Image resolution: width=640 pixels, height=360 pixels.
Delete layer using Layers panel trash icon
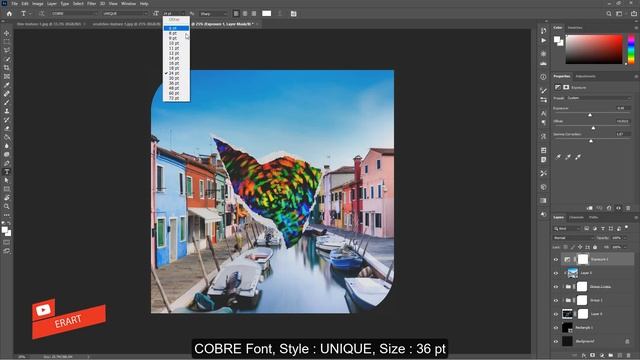pyautogui.click(x=629, y=356)
